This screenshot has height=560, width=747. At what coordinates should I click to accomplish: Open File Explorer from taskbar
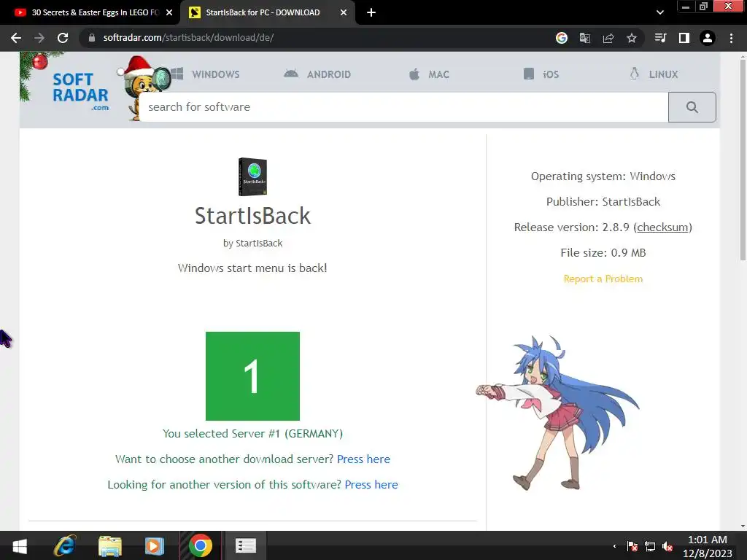(110, 545)
